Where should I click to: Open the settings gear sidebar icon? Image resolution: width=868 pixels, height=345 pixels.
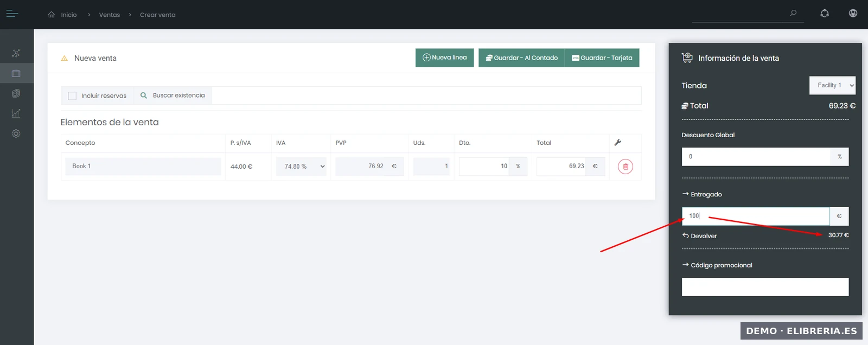point(16,133)
